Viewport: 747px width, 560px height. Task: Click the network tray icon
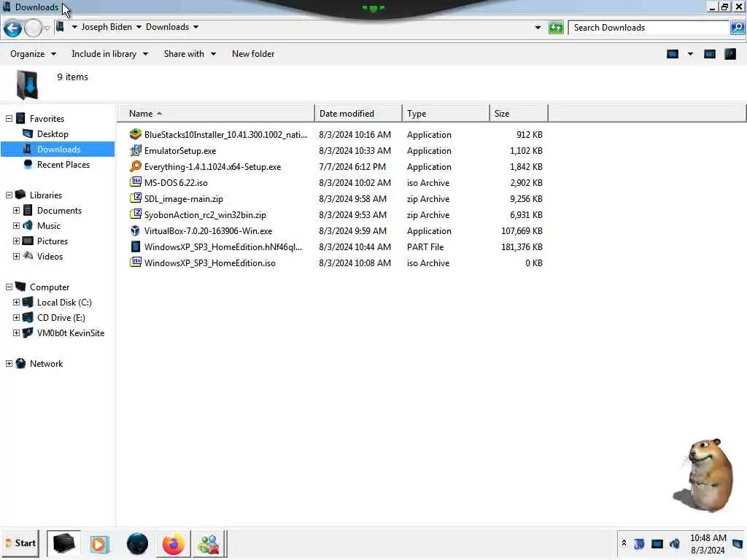coord(657,543)
